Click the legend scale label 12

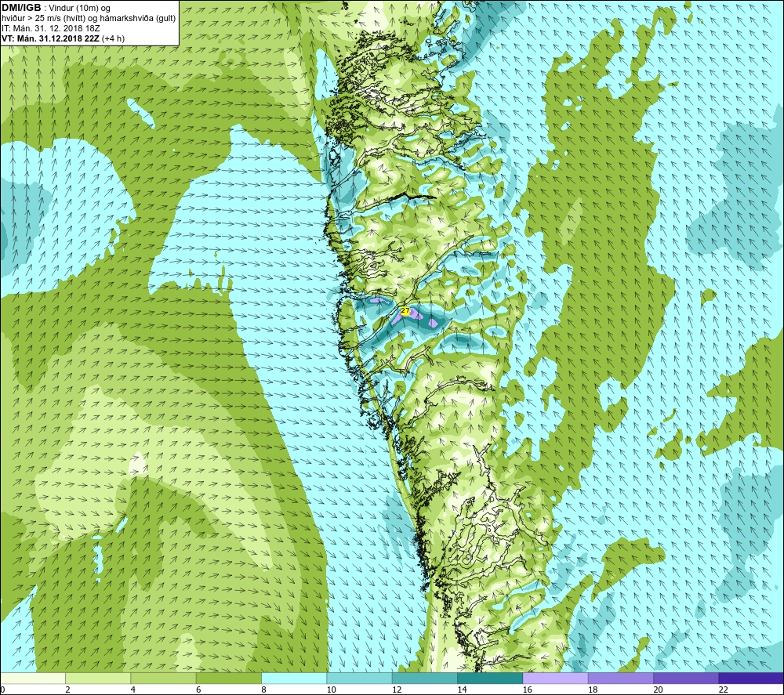click(397, 690)
